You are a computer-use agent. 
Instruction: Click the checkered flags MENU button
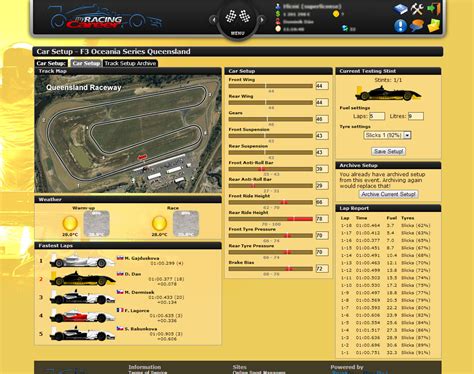238,21
